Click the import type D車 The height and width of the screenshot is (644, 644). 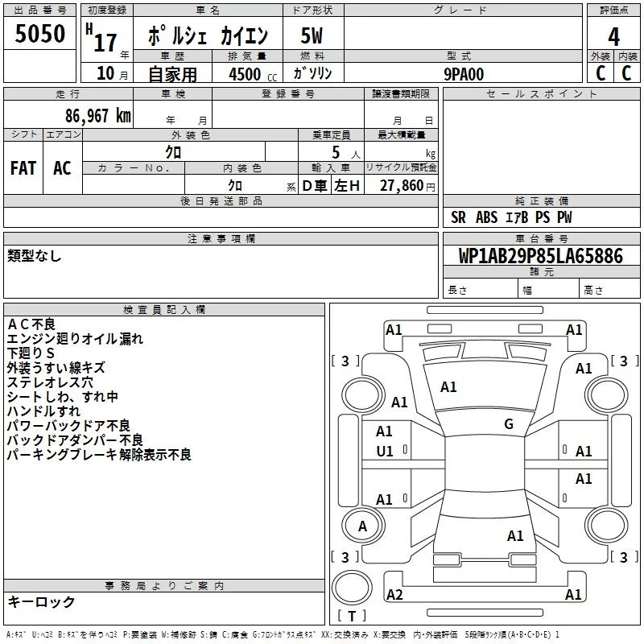click(x=315, y=186)
